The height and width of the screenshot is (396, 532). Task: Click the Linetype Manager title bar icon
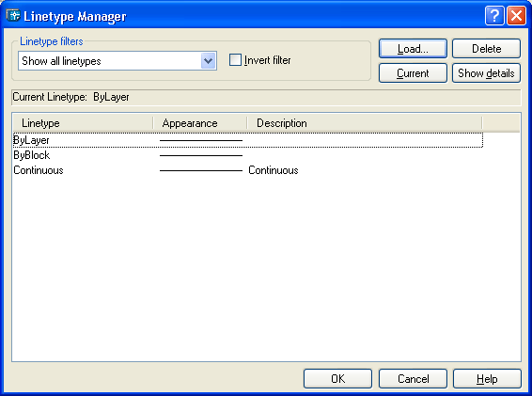(x=13, y=16)
